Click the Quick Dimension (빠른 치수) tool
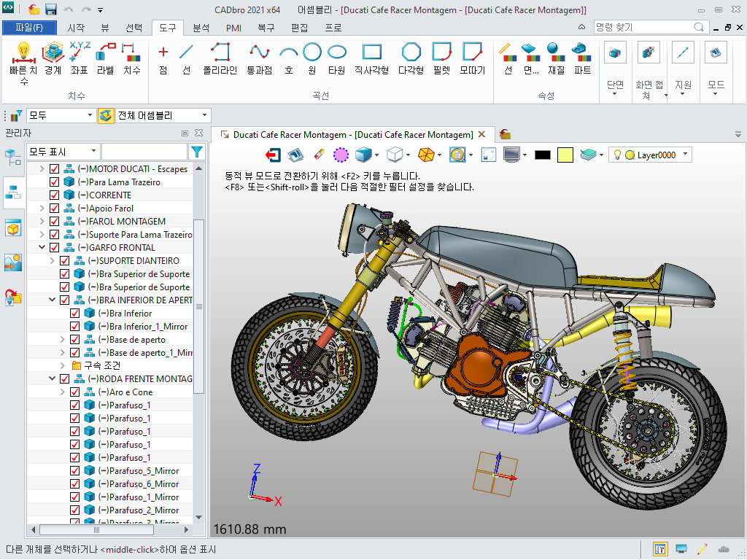 (x=23, y=63)
